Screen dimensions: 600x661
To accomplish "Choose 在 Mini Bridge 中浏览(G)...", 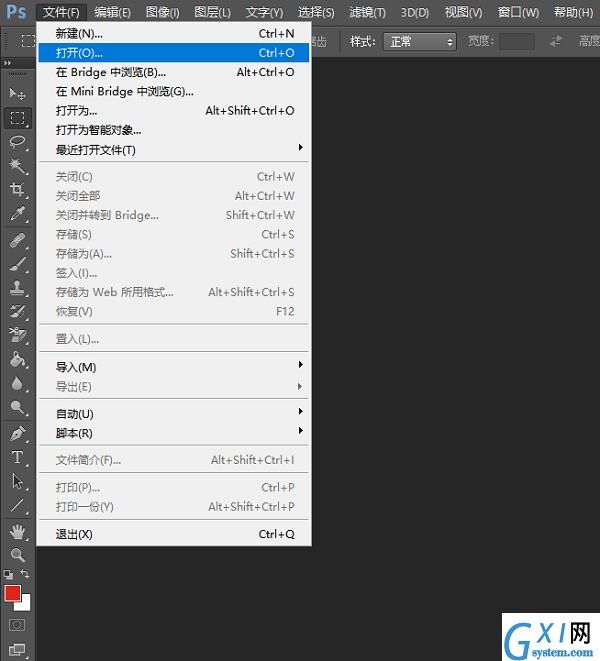I will (173, 91).
